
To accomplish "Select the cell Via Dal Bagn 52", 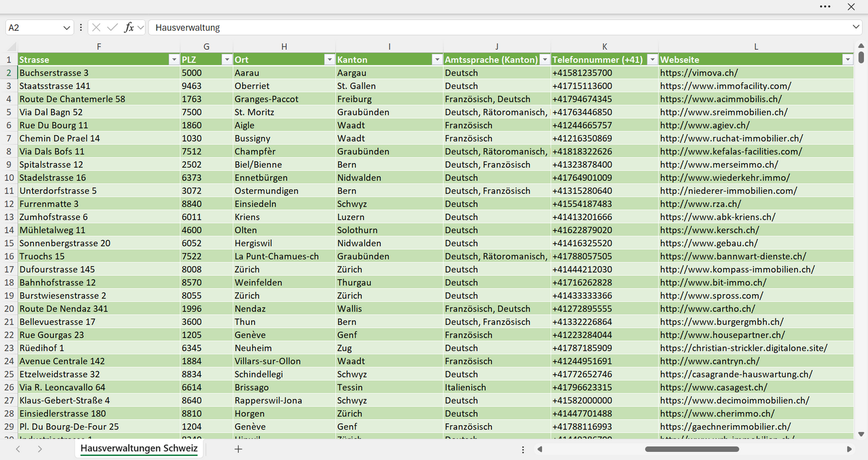I will (99, 112).
